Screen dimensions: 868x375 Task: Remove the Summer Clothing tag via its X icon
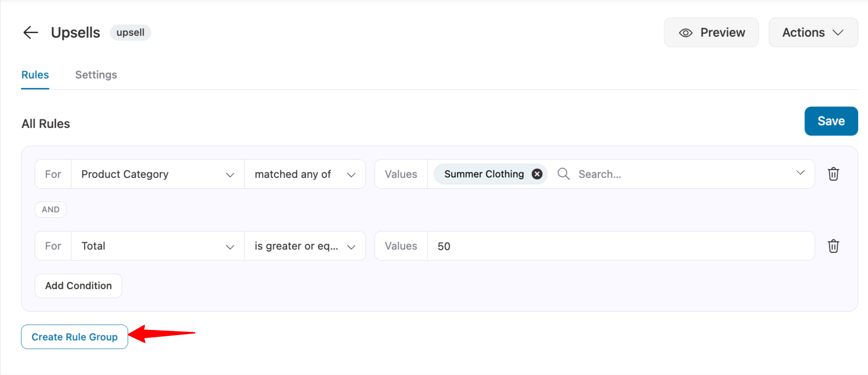pos(536,173)
